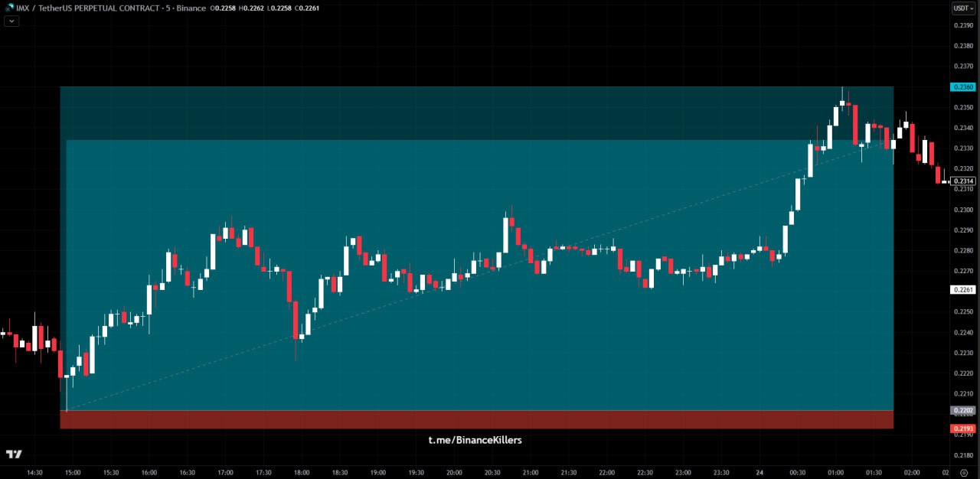The image size is (980, 479).
Task: Click the white 0.2261 price label
Action: pos(962,290)
